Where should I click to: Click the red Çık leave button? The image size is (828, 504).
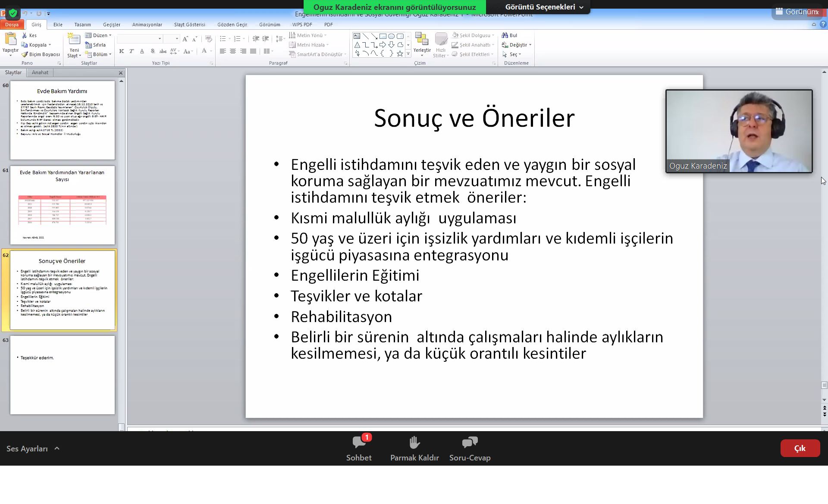click(x=800, y=448)
